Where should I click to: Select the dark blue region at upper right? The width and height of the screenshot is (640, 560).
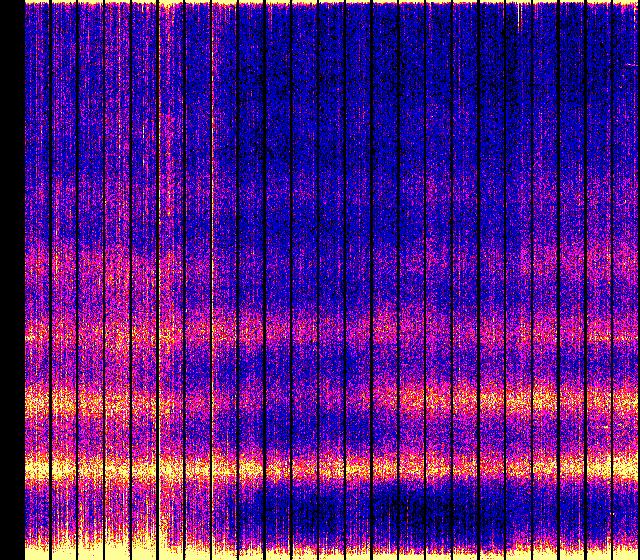coord(520,90)
